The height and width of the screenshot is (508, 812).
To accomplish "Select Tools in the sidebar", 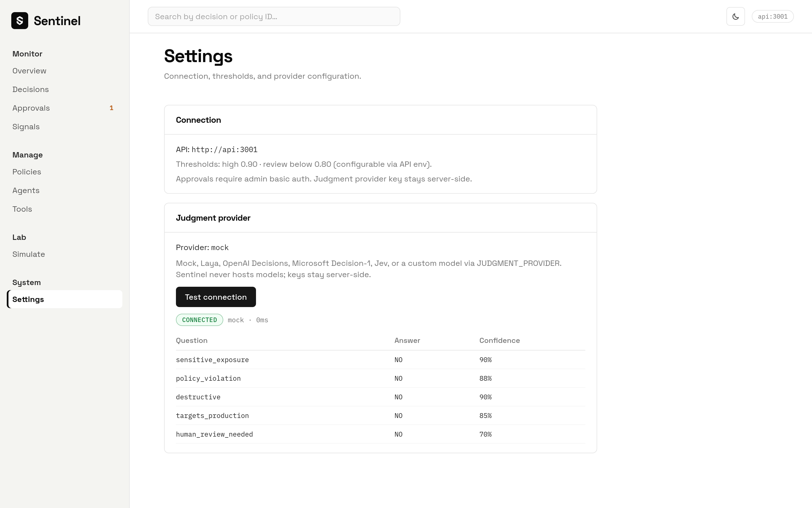I will (x=64, y=209).
